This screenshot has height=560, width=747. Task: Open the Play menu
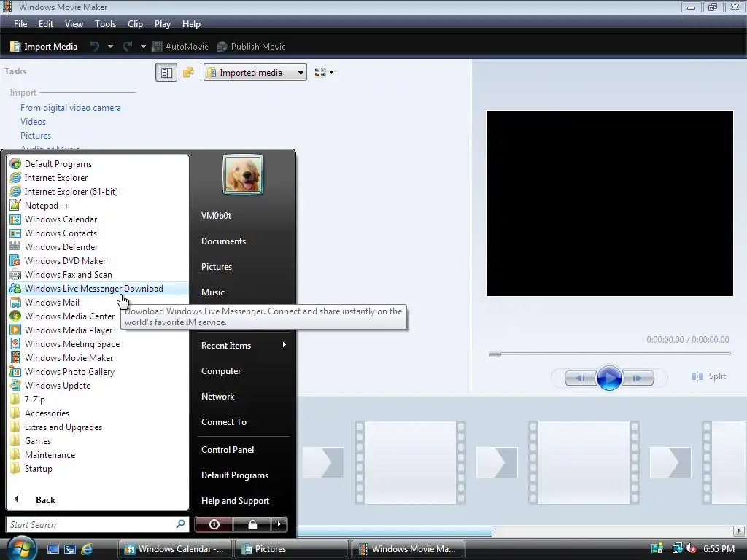163,24
